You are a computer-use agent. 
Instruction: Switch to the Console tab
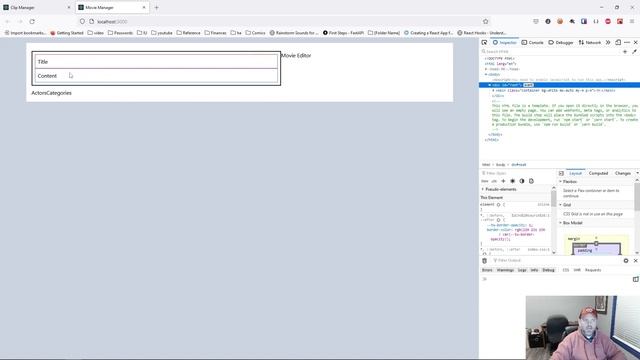pos(533,42)
